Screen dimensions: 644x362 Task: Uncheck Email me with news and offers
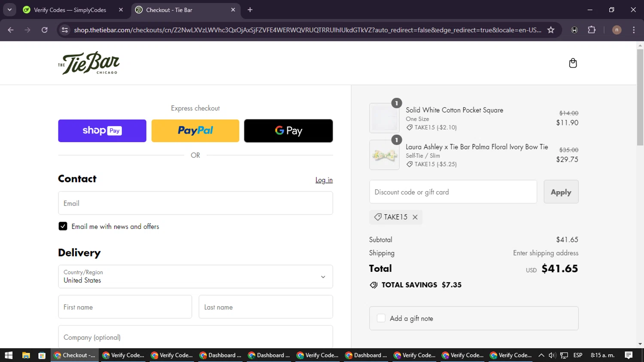63,226
